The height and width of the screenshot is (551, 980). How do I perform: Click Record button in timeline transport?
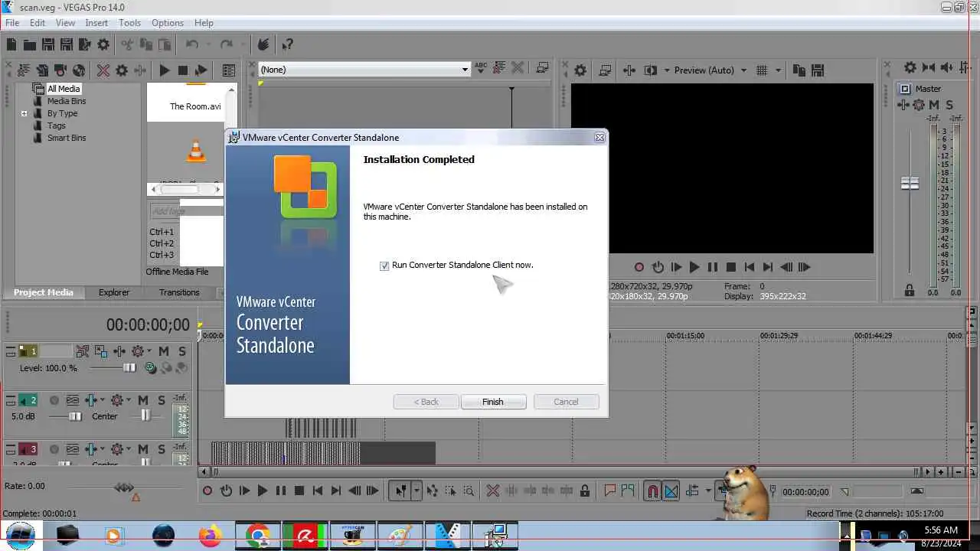point(207,491)
